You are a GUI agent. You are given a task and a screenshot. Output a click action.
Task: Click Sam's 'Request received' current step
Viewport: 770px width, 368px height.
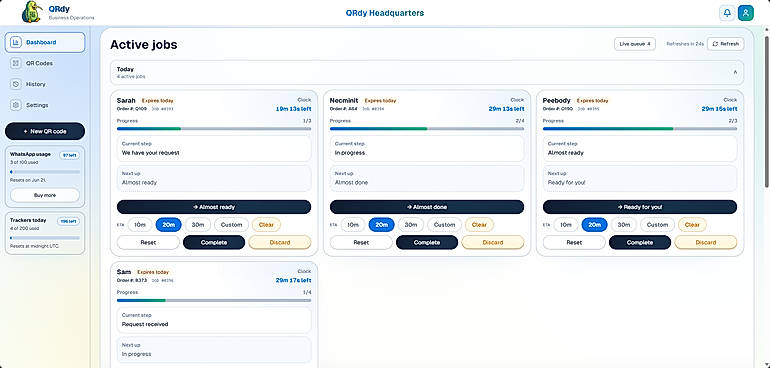tap(214, 320)
